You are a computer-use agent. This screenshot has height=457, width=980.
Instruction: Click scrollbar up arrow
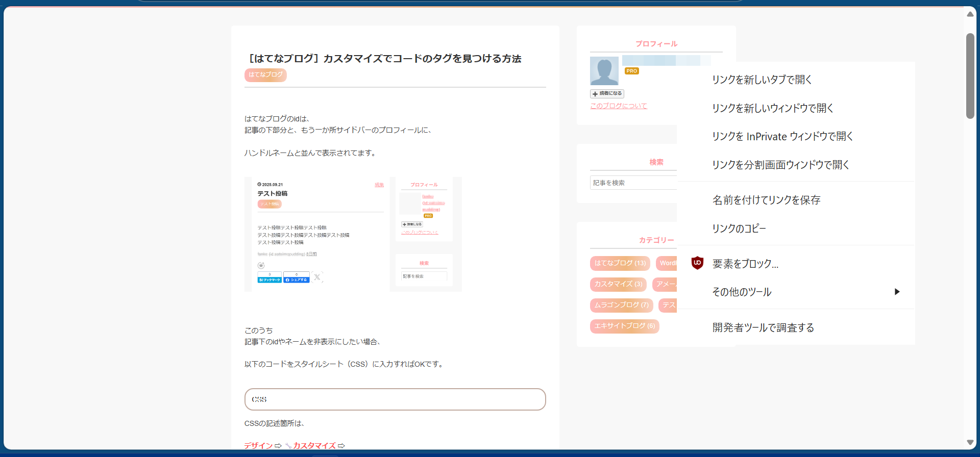click(x=970, y=14)
